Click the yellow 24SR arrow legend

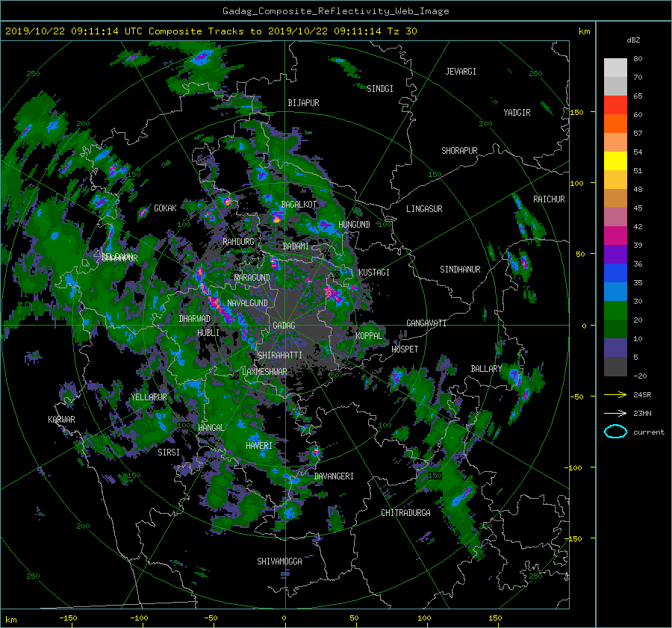click(x=615, y=395)
